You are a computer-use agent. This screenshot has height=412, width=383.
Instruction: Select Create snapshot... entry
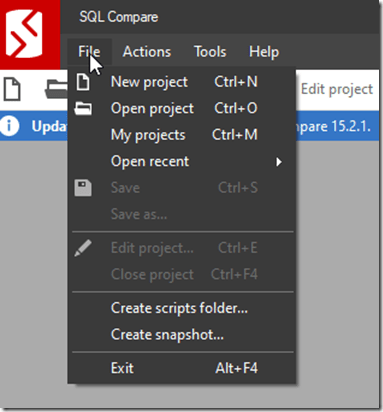182,335
